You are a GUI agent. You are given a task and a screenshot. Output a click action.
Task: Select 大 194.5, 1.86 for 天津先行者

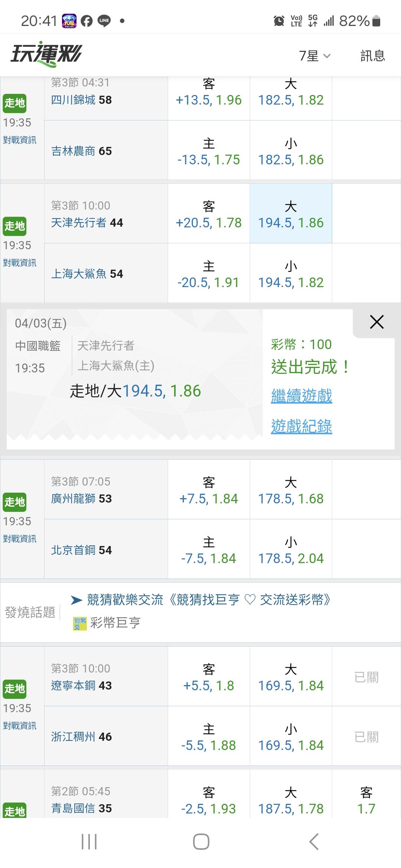(x=291, y=214)
